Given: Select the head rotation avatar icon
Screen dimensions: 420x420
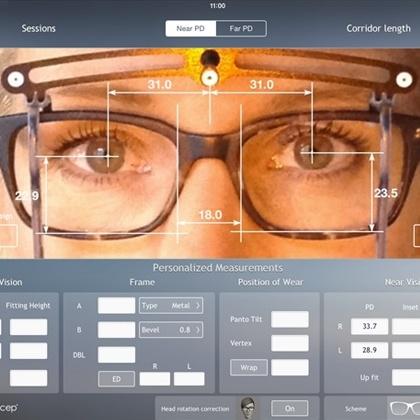Looking at the screenshot, I should pos(248,408).
